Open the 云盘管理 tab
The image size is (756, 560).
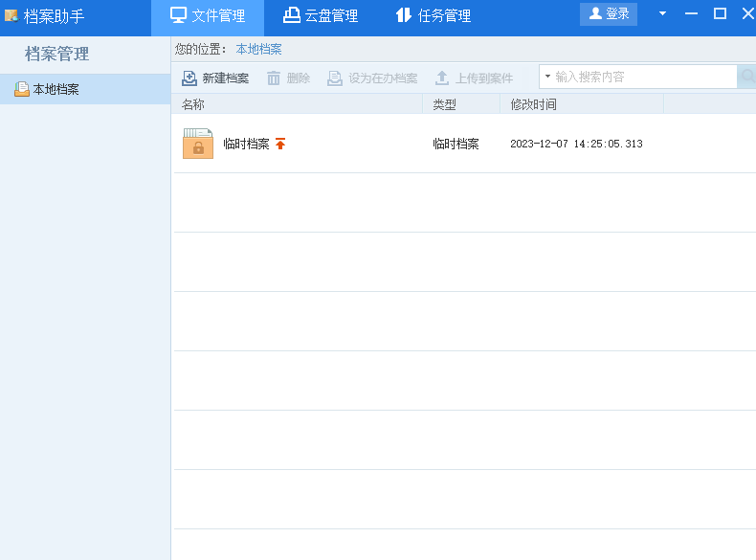tap(321, 16)
